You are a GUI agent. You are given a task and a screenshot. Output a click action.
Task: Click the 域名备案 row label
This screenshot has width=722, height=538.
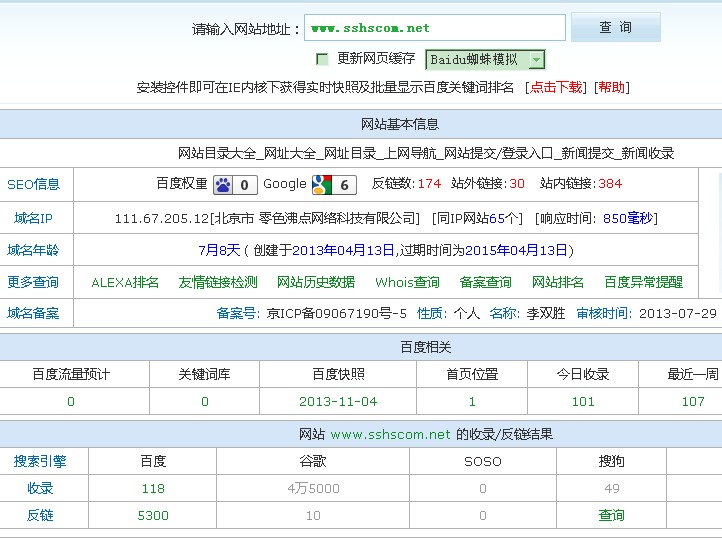[x=33, y=313]
